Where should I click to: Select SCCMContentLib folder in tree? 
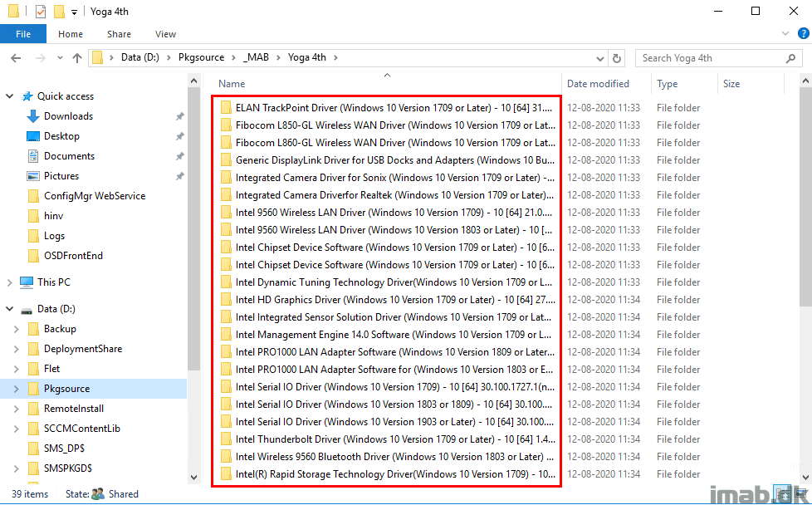coord(82,429)
